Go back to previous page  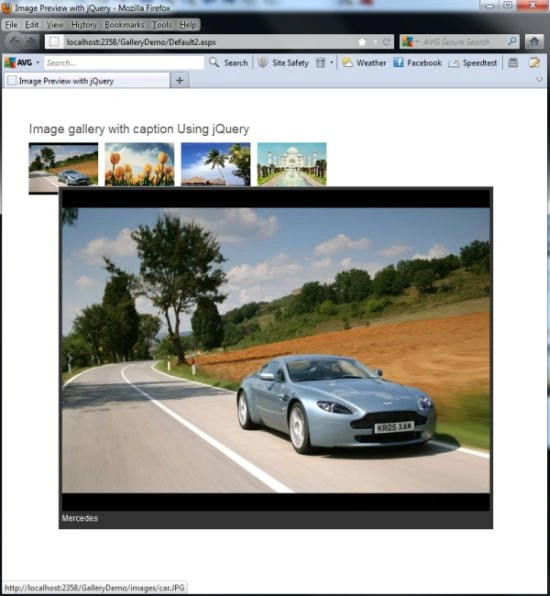point(16,42)
